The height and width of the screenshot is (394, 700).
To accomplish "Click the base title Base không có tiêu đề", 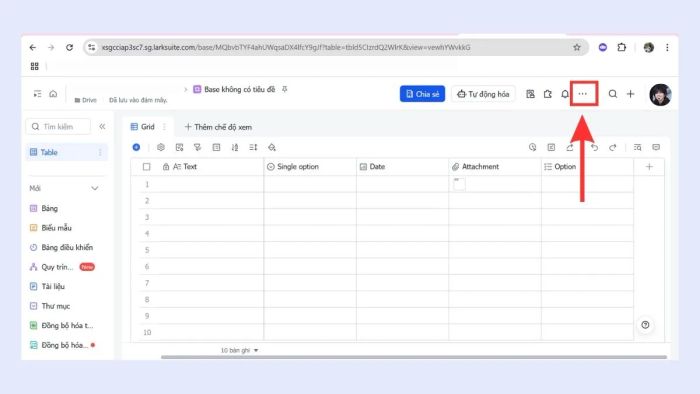I will point(239,89).
